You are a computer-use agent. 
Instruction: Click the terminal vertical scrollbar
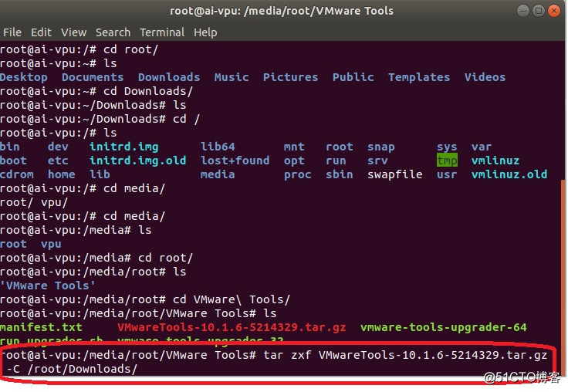[563, 277]
